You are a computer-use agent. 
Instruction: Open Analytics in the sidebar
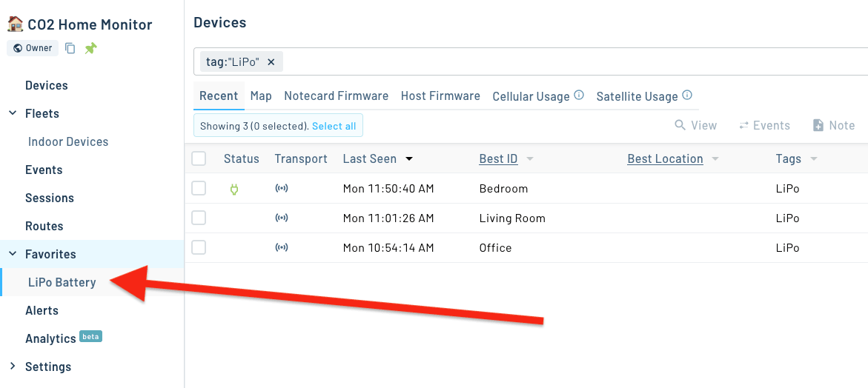tap(50, 339)
